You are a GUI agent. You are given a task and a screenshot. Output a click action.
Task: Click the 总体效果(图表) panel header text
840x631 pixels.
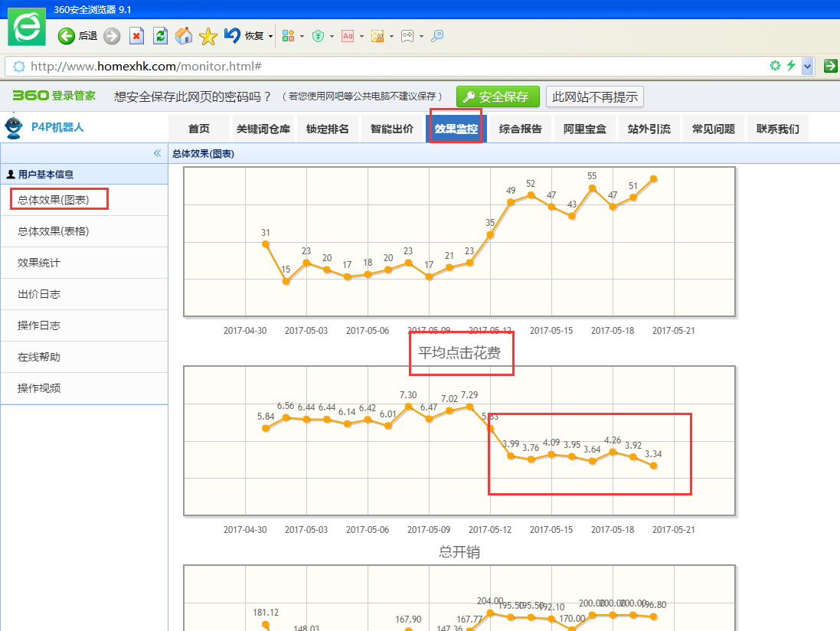pos(203,154)
